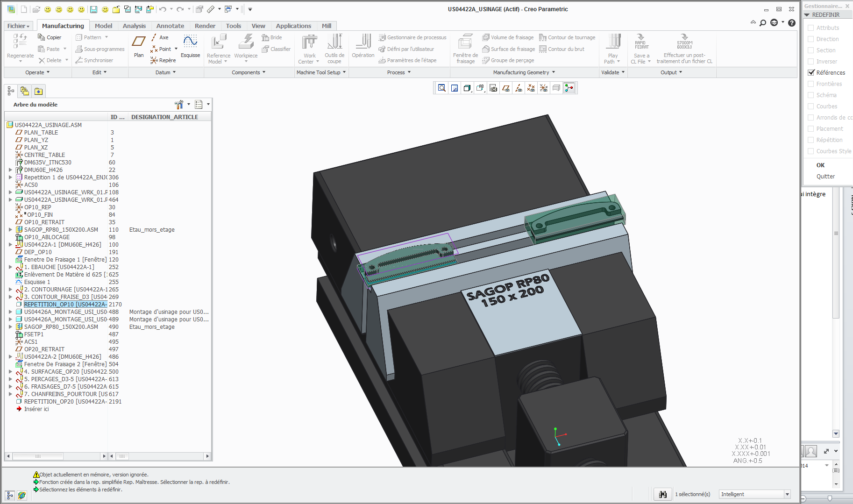853x504 pixels.
Task: Open the Applications tab
Action: point(293,26)
